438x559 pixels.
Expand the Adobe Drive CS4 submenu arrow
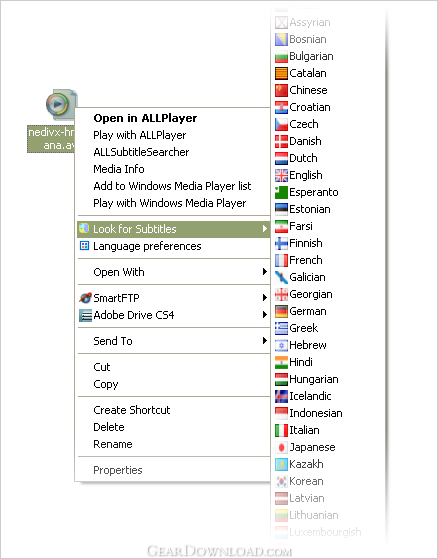pos(264,314)
